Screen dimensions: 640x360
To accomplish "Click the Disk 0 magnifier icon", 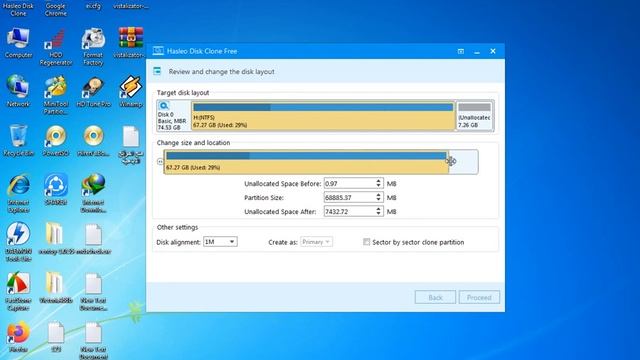I will coord(164,106).
